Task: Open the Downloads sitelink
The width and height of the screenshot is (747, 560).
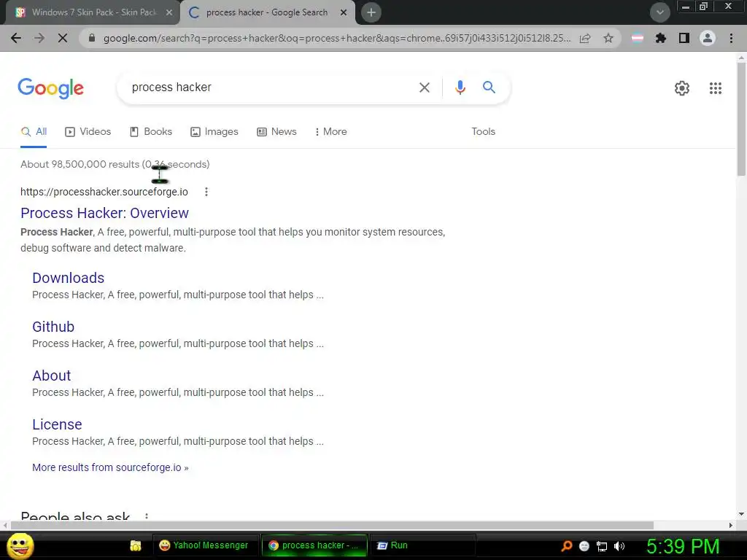Action: tap(68, 278)
